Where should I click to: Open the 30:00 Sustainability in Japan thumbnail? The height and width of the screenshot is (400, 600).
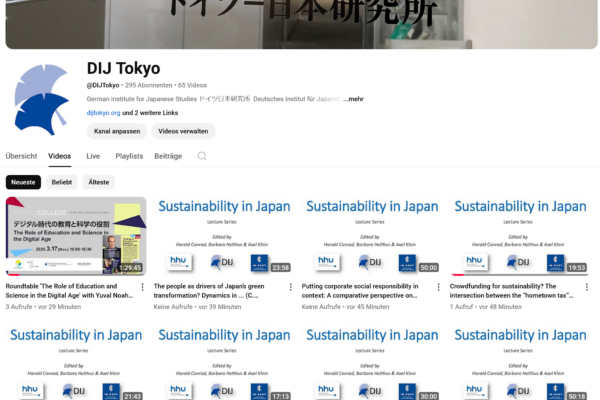(x=372, y=363)
